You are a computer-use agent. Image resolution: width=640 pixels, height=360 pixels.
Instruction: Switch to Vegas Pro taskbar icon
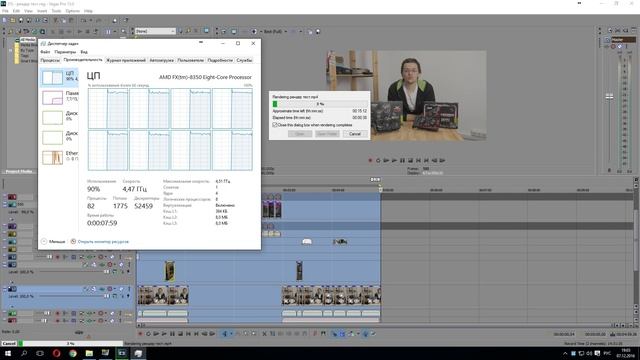[x=122, y=353]
